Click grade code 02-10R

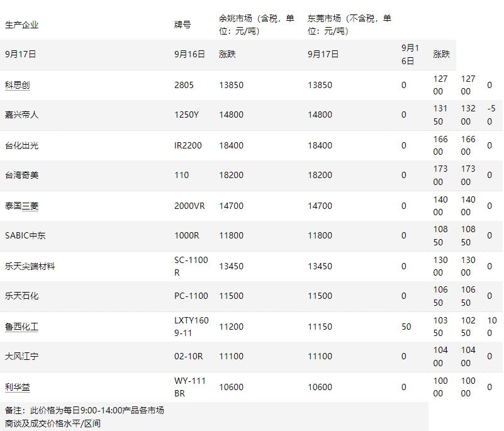click(188, 356)
